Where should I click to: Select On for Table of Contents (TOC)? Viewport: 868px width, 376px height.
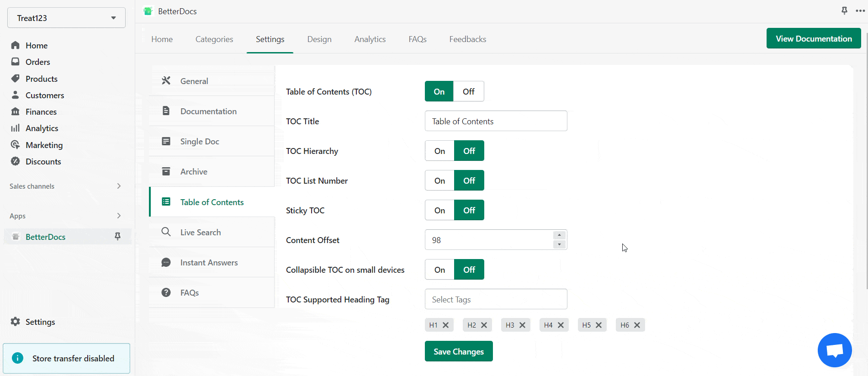(x=439, y=91)
